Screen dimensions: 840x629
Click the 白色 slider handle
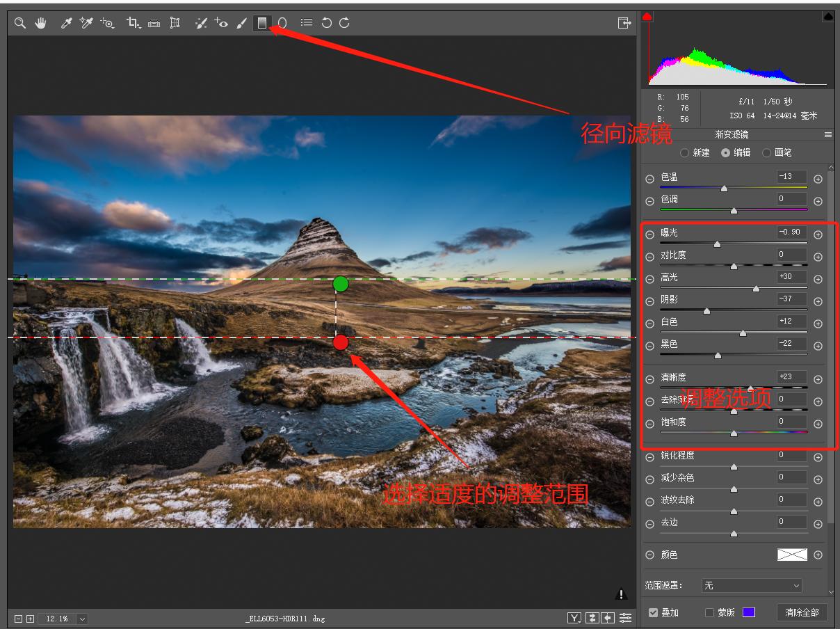(743, 333)
